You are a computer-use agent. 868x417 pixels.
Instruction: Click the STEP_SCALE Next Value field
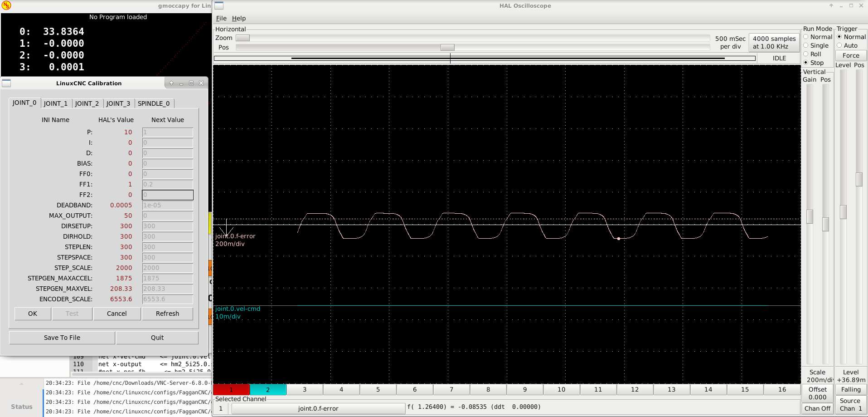168,268
